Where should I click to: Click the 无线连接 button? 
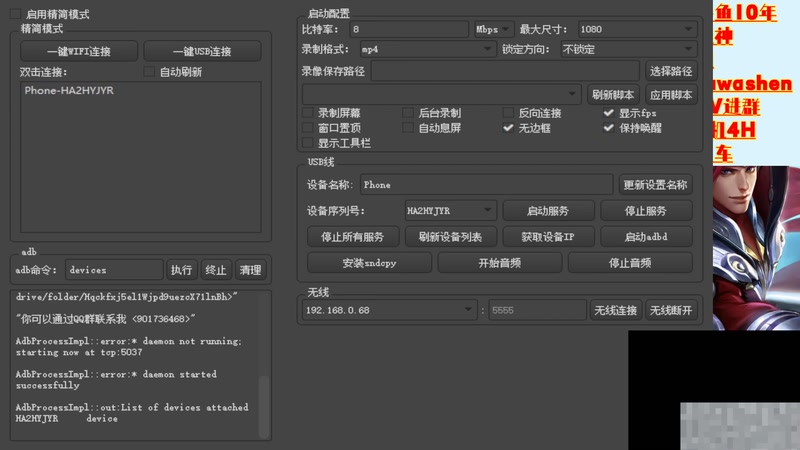615,310
